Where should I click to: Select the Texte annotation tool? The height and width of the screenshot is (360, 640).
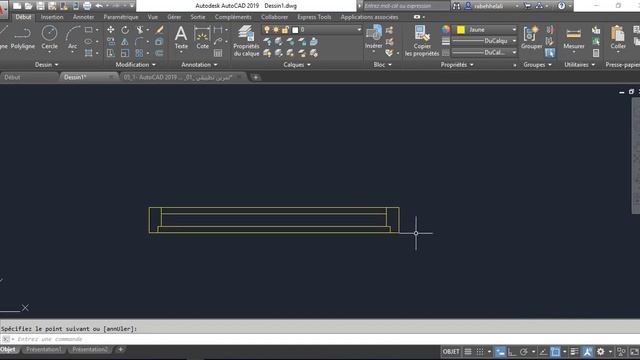(181, 38)
